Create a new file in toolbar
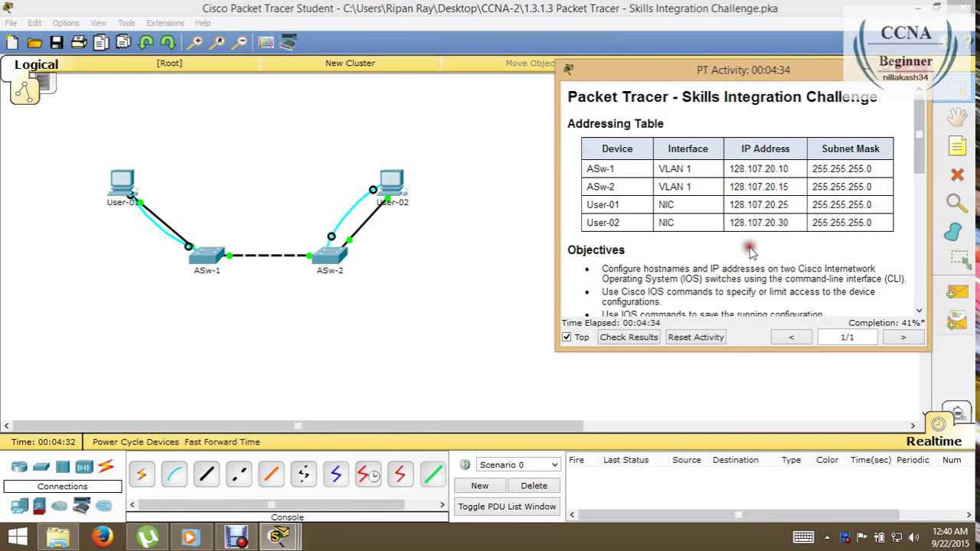 coord(12,43)
